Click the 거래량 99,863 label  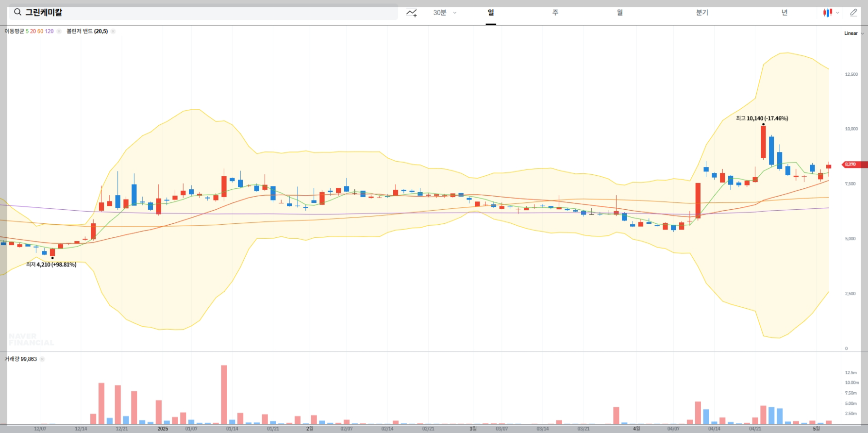(x=20, y=359)
